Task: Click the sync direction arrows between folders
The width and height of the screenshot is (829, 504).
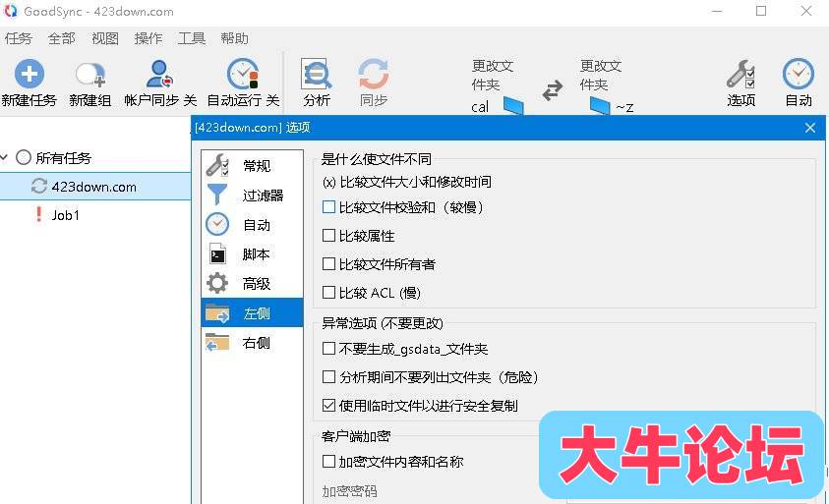Action: (x=553, y=90)
